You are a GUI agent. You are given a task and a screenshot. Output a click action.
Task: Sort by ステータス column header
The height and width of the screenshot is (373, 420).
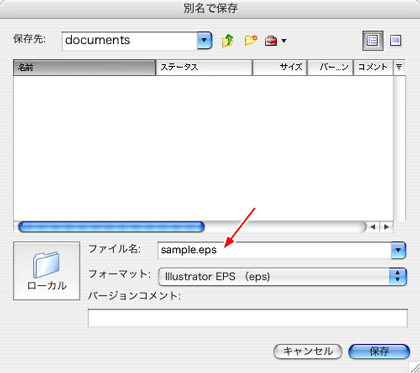pos(204,67)
